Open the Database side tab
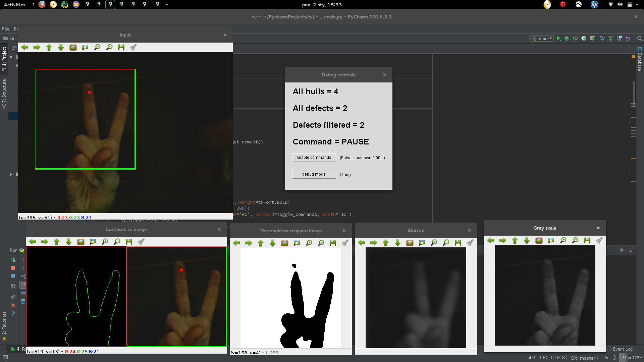 tap(640, 59)
